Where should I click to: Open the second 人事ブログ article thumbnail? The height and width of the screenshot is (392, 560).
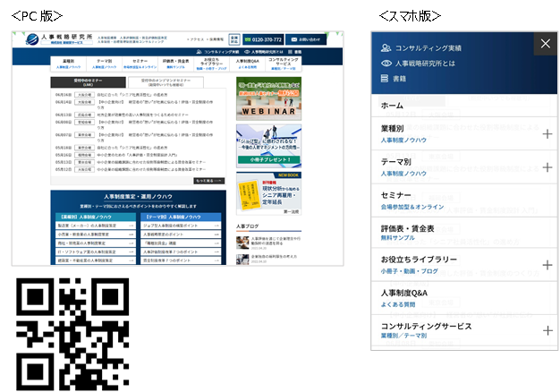[x=242, y=259]
